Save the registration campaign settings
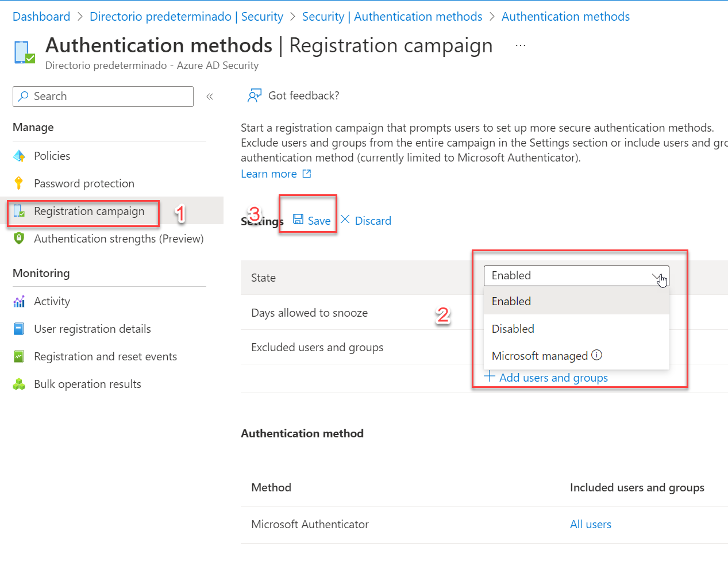This screenshot has width=728, height=573. (311, 220)
